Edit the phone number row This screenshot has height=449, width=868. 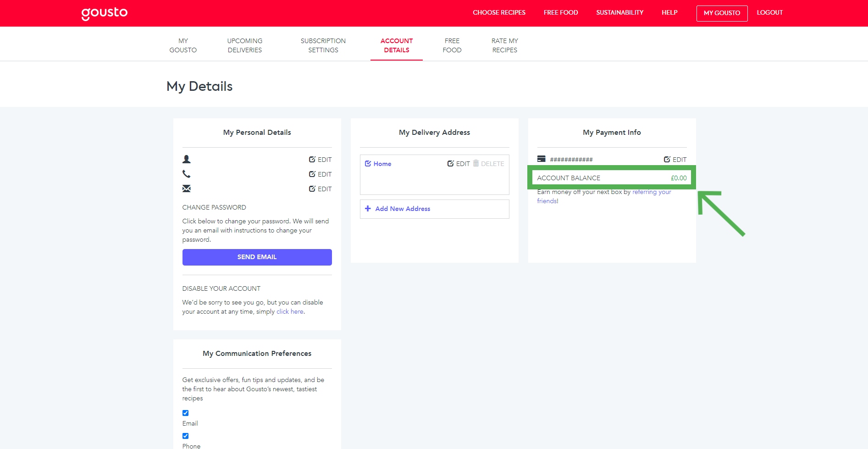tap(320, 174)
